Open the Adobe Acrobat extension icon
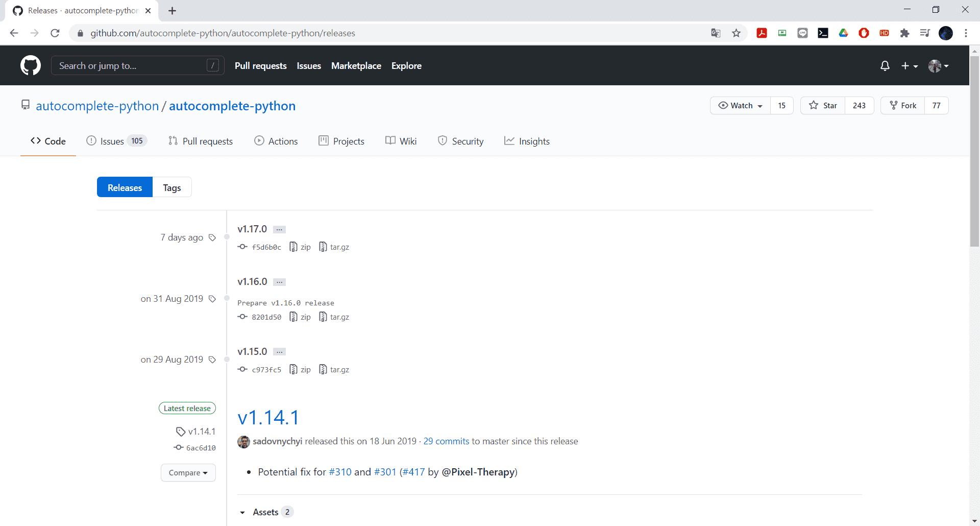Viewport: 980px width, 526px height. click(762, 33)
